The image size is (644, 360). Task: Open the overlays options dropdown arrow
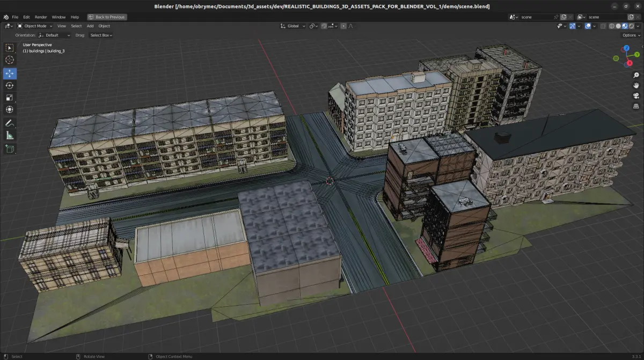click(594, 26)
